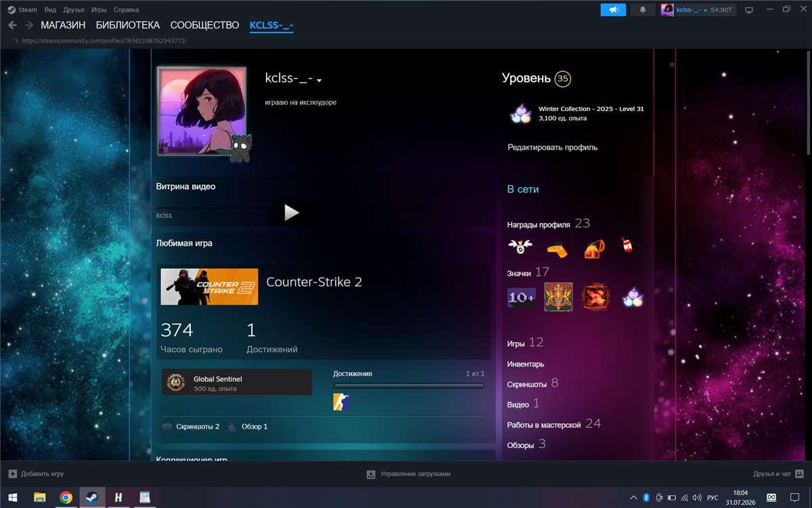Open the Скриншоты 8 sidebar link

[533, 383]
